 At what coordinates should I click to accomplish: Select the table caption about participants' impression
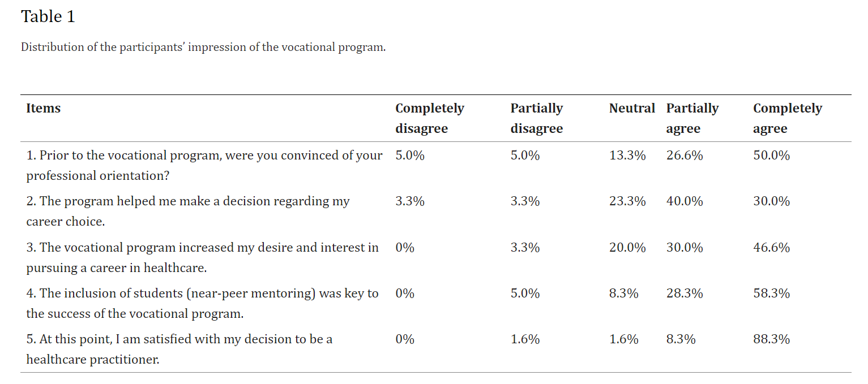(203, 47)
